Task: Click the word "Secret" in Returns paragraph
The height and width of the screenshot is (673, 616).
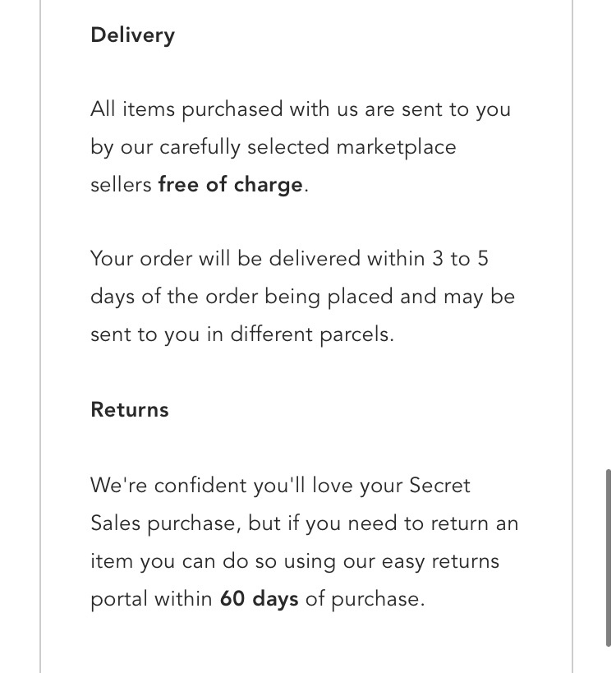Action: [x=440, y=486]
